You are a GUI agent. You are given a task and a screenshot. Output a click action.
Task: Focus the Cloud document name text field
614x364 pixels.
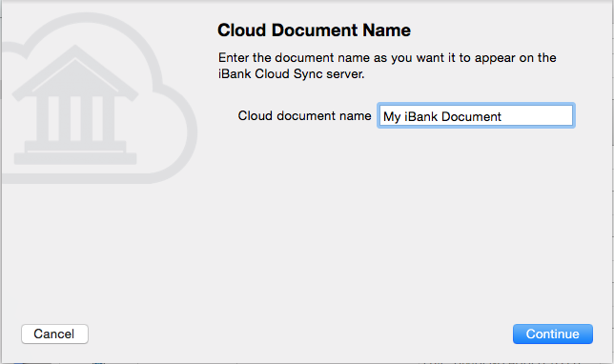[476, 115]
